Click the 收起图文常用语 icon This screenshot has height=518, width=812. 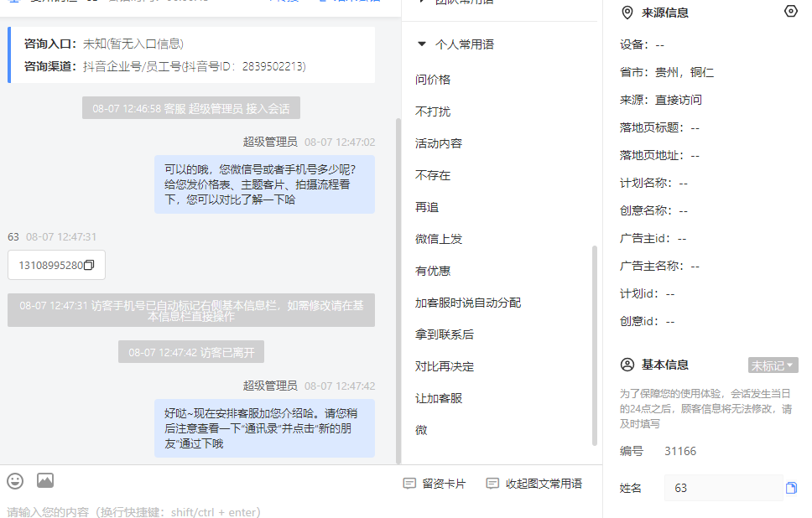(x=492, y=484)
